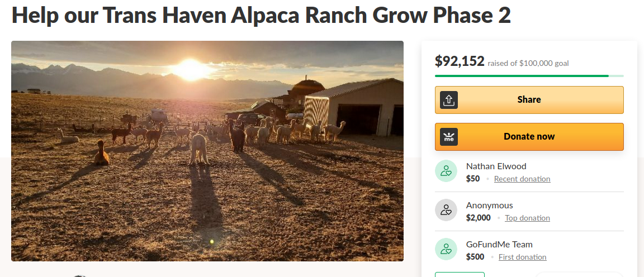644x277 pixels.
Task: Click the gray Anonymous donor avatar icon
Action: (446, 210)
